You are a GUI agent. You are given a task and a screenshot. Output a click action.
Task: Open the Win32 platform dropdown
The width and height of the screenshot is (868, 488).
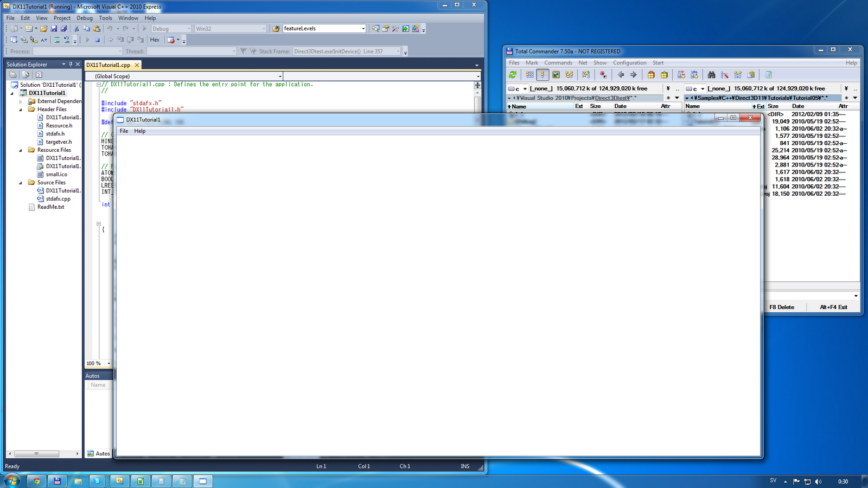coord(264,28)
